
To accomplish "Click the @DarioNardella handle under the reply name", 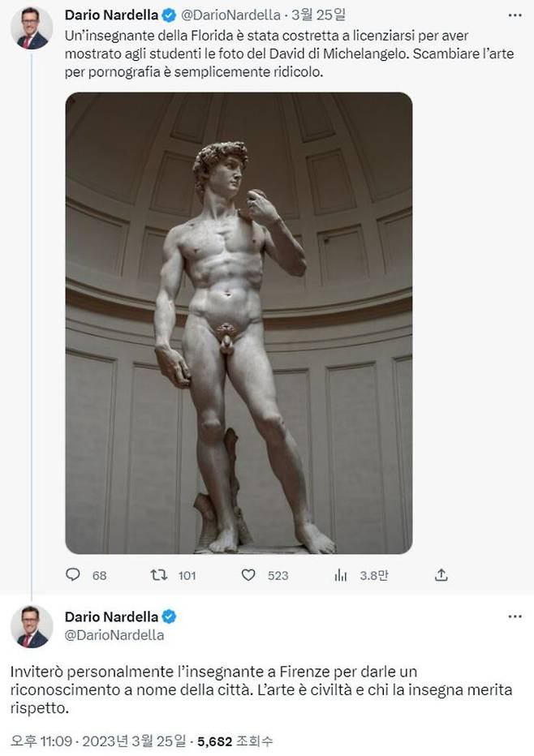I will [114, 635].
